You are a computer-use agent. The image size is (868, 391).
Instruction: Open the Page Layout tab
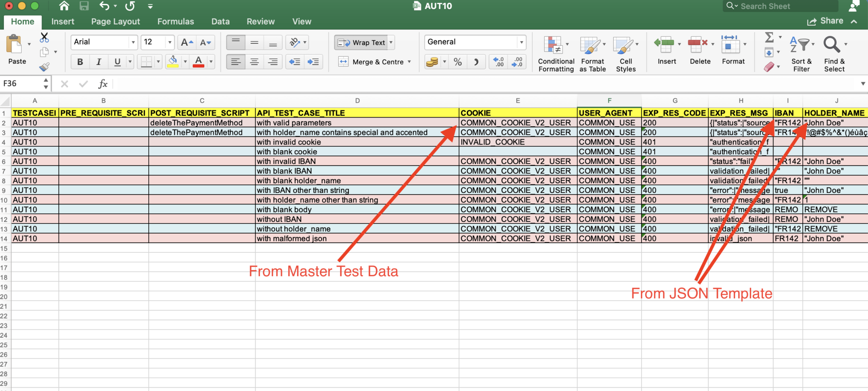tap(115, 22)
